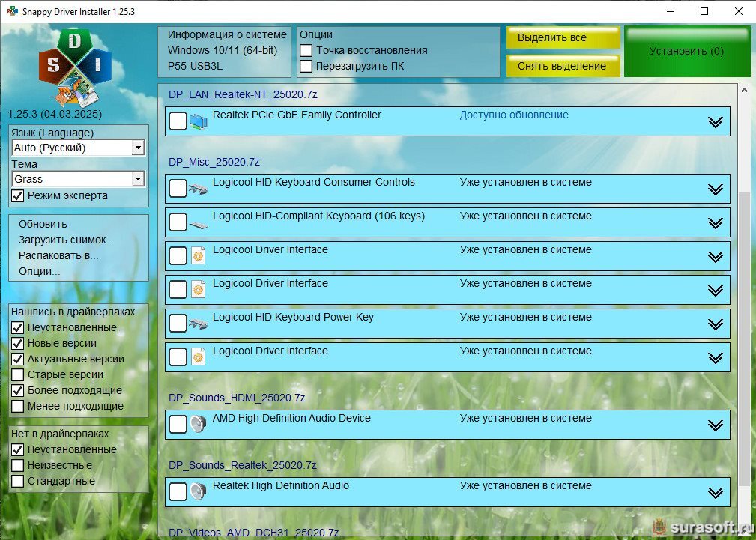The image size is (756, 540).
Task: Click device icon of Logicool HID Keyboard Consumer Controls
Action: [198, 189]
